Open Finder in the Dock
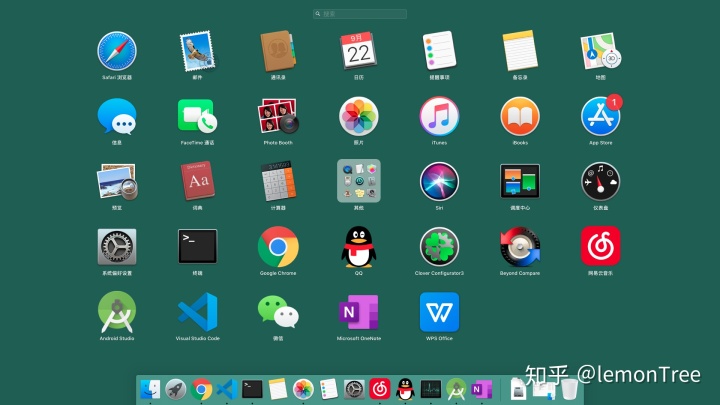The image size is (720, 405). click(x=150, y=390)
